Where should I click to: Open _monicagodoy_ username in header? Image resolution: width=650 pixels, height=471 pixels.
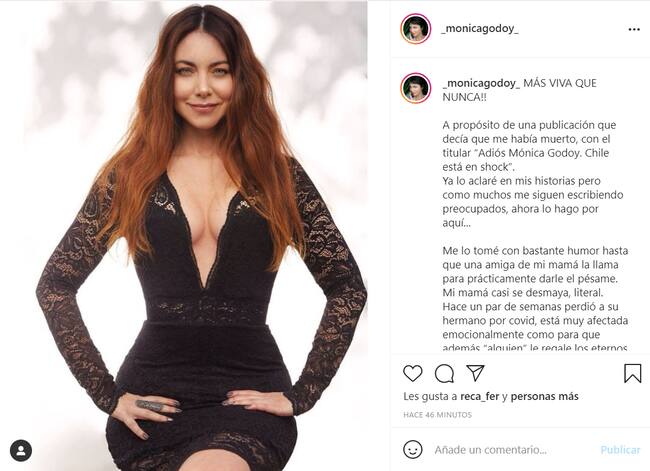point(480,29)
